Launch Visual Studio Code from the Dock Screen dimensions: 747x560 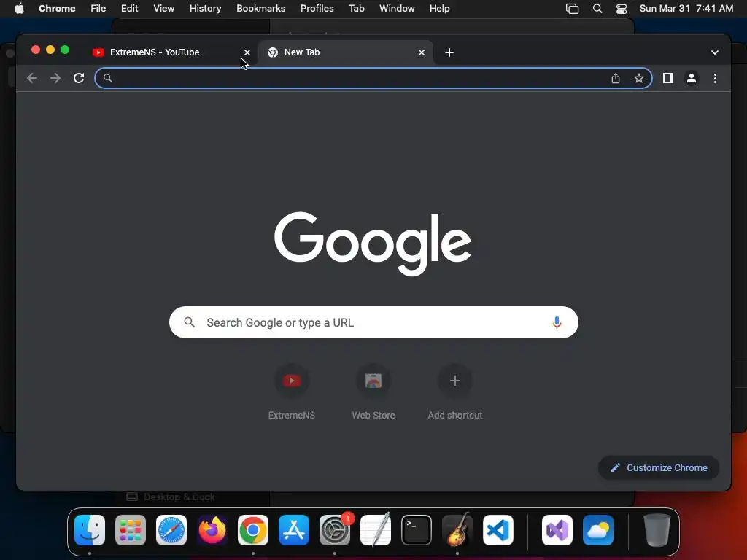click(x=498, y=530)
